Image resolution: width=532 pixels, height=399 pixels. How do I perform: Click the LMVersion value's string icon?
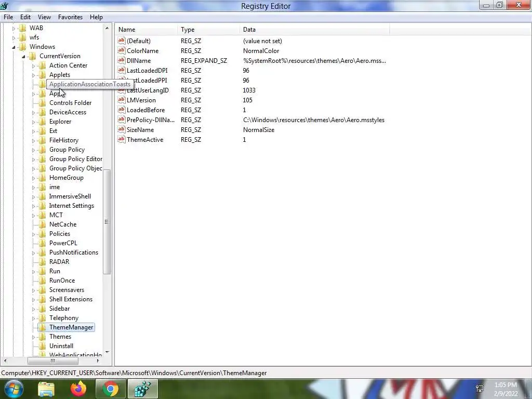122,100
